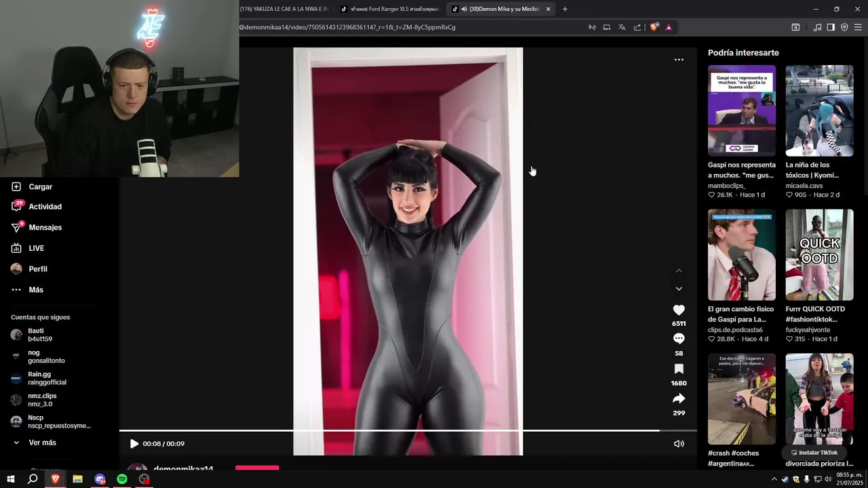Open followed account nog gonsalitonto
Viewport: 868px width, 488px height.
(x=38, y=357)
